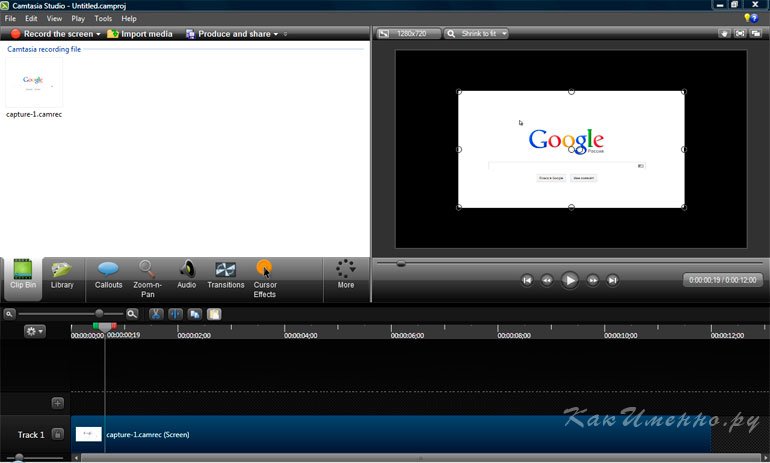Click the timeline playhead marker
This screenshot has height=463, width=770.
[x=105, y=328]
